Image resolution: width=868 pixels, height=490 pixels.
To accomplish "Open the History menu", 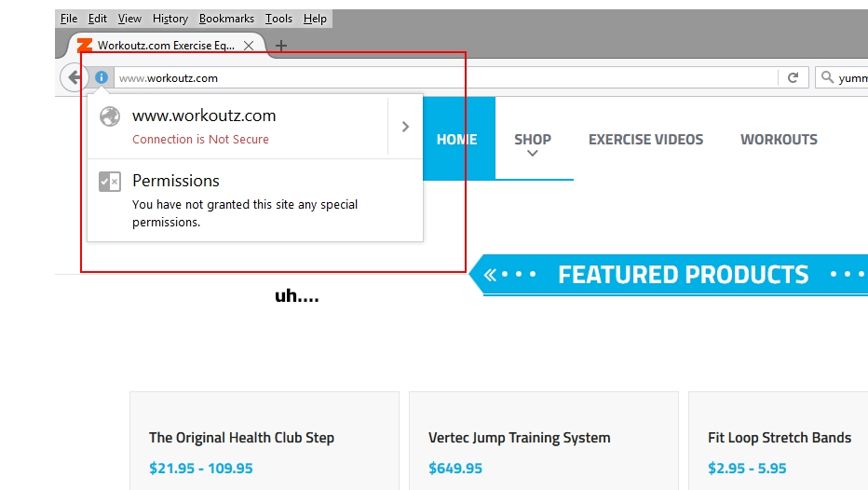I will (170, 19).
